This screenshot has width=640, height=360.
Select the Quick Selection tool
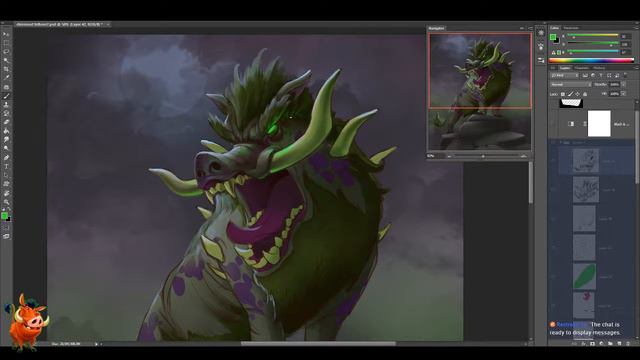(6, 60)
